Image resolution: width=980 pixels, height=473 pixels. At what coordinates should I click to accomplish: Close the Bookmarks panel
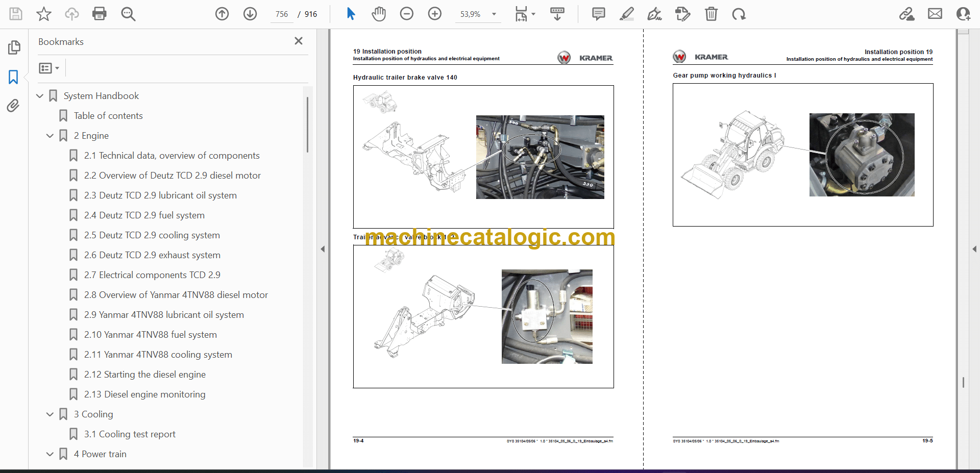[x=299, y=41]
